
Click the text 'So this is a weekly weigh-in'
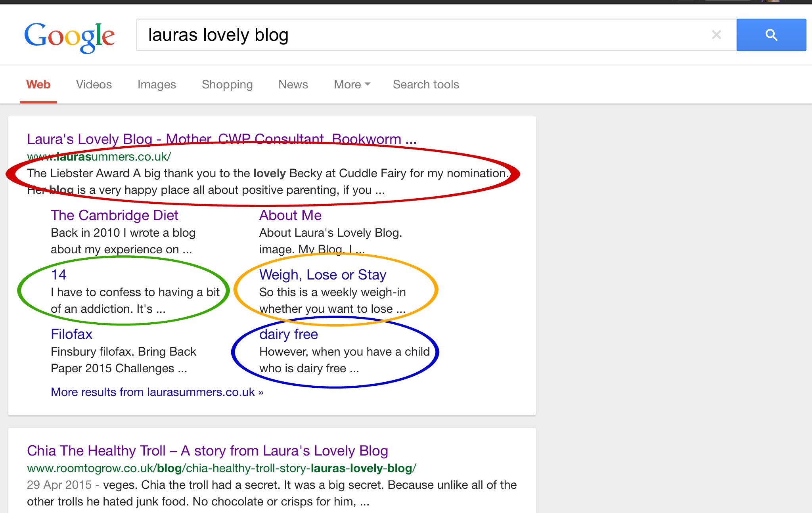click(x=333, y=292)
